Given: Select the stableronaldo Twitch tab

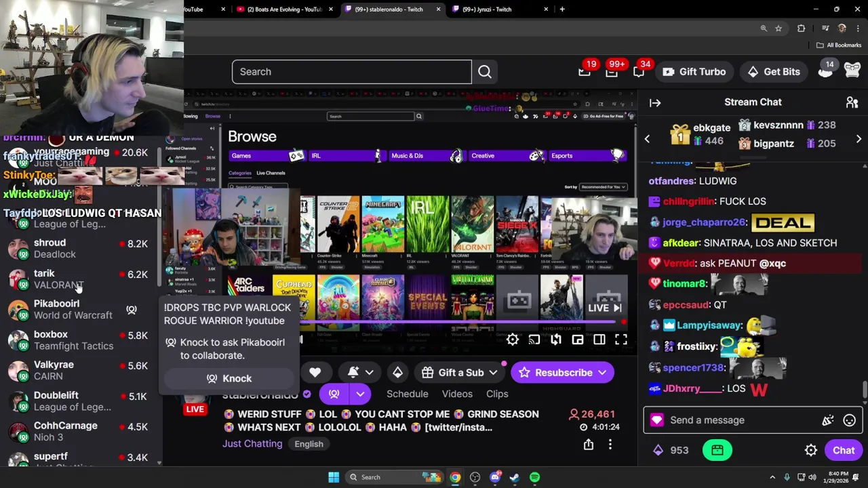Looking at the screenshot, I should [392, 9].
